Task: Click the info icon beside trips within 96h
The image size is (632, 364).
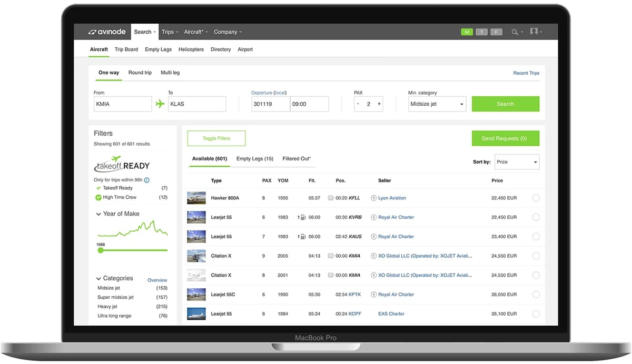Action: click(147, 180)
